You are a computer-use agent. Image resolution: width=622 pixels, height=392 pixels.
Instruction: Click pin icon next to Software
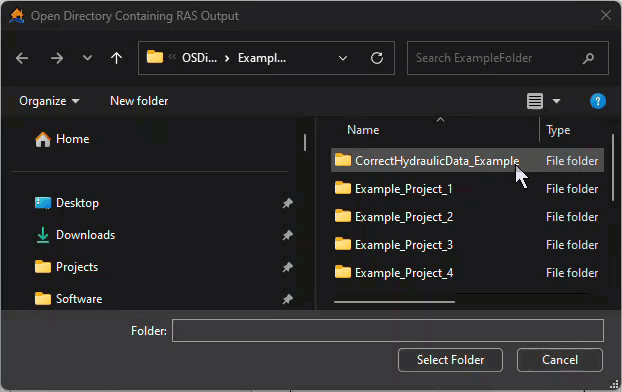click(x=288, y=299)
